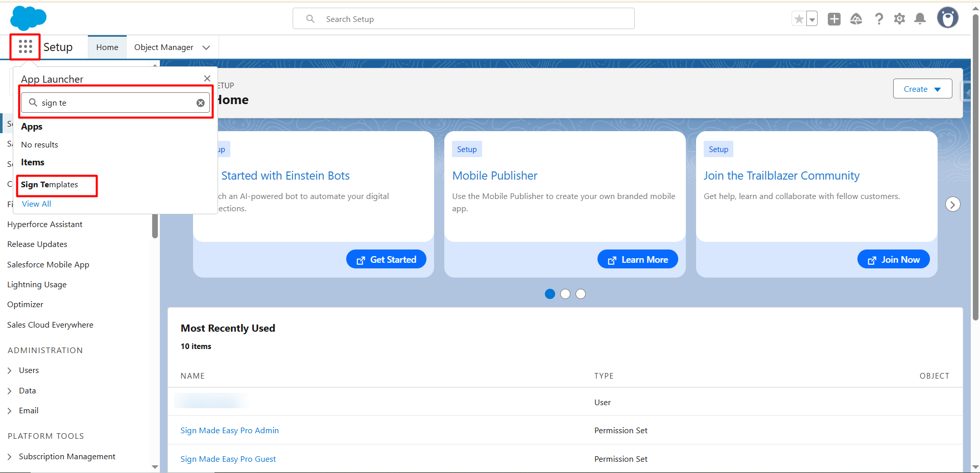Advance carousel with next arrow
Image resolution: width=980 pixels, height=473 pixels.
pyautogui.click(x=952, y=204)
